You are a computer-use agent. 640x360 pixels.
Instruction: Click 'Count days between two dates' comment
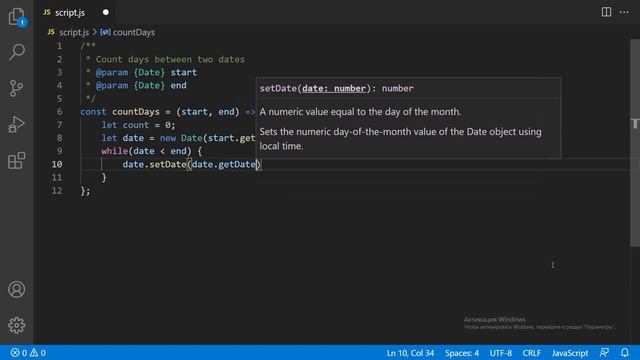pyautogui.click(x=170, y=59)
